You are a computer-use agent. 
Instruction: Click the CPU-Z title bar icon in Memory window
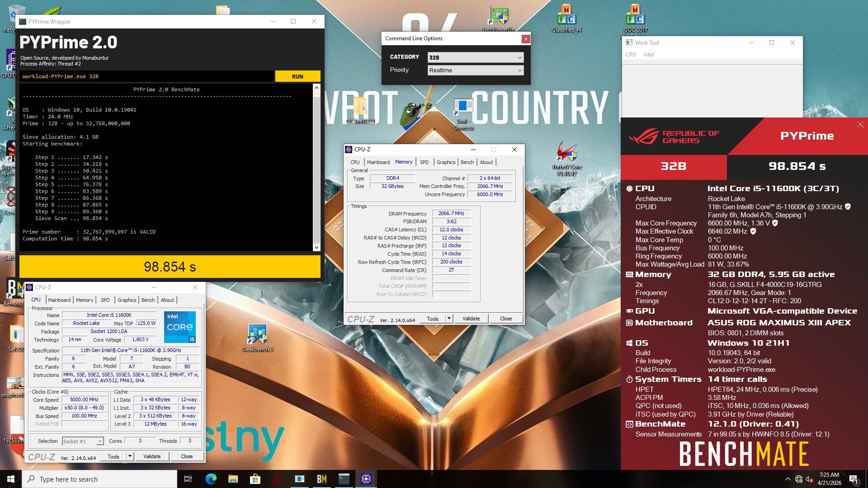pos(349,150)
